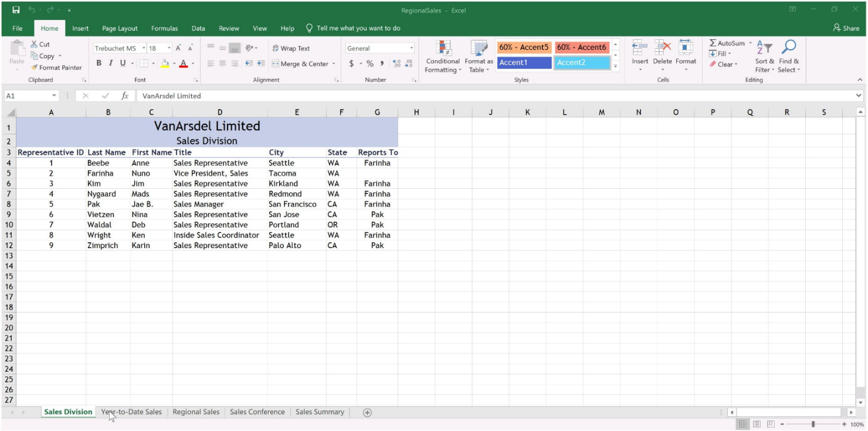Screen dimensions: 868x431
Task: Collapse the ribbon with the chevron
Action: [860, 80]
